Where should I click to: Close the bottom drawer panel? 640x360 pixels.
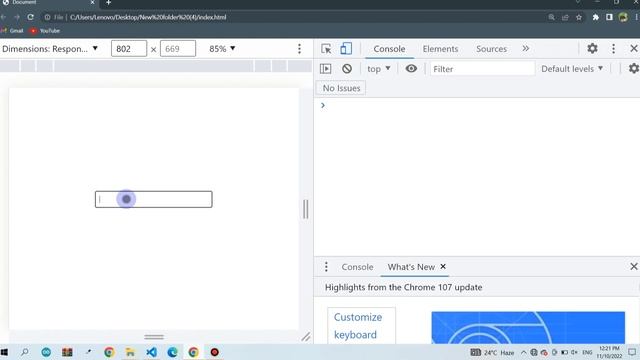click(x=633, y=267)
